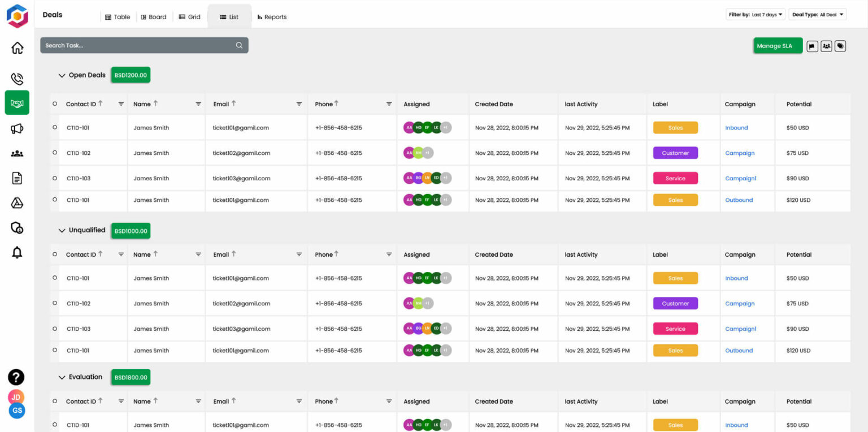Select the radio button for CTID-102 under Unqualified
The height and width of the screenshot is (432, 868).
55,303
